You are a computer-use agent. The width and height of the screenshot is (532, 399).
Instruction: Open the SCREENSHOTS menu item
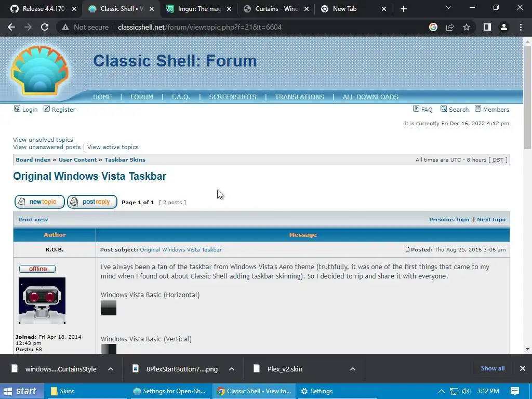click(x=233, y=97)
